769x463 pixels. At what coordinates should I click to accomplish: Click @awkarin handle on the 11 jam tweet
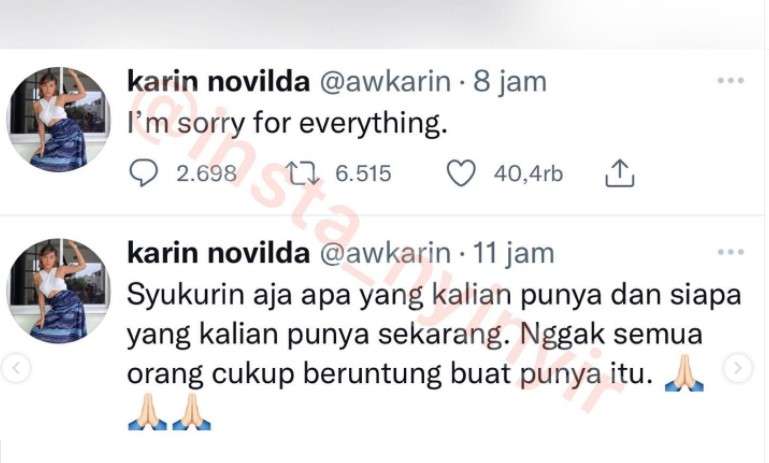tap(385, 253)
